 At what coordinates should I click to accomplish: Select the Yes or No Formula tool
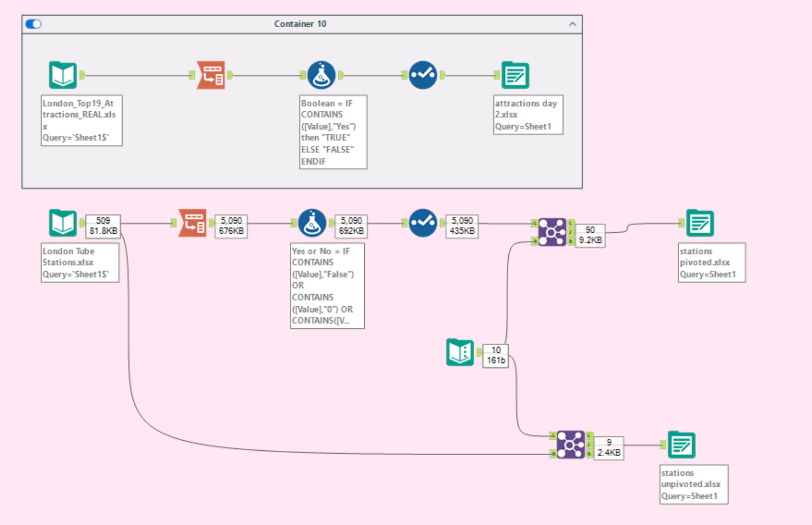[x=312, y=223]
